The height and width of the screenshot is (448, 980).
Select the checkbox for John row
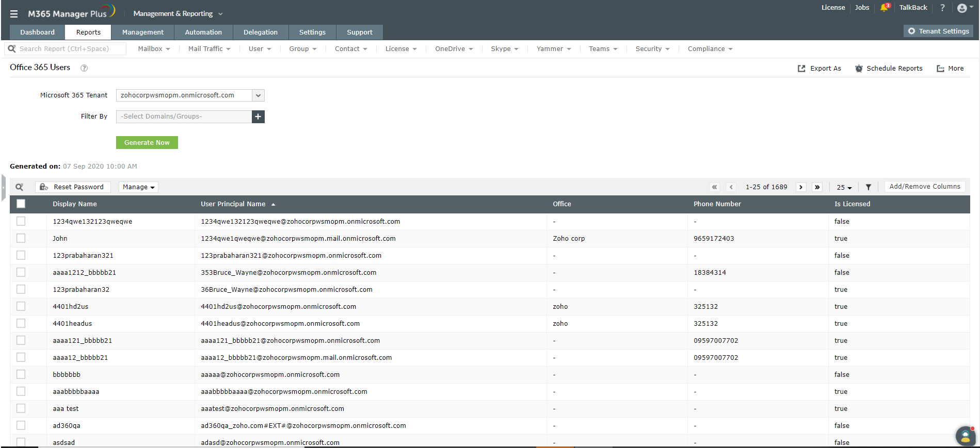click(21, 238)
